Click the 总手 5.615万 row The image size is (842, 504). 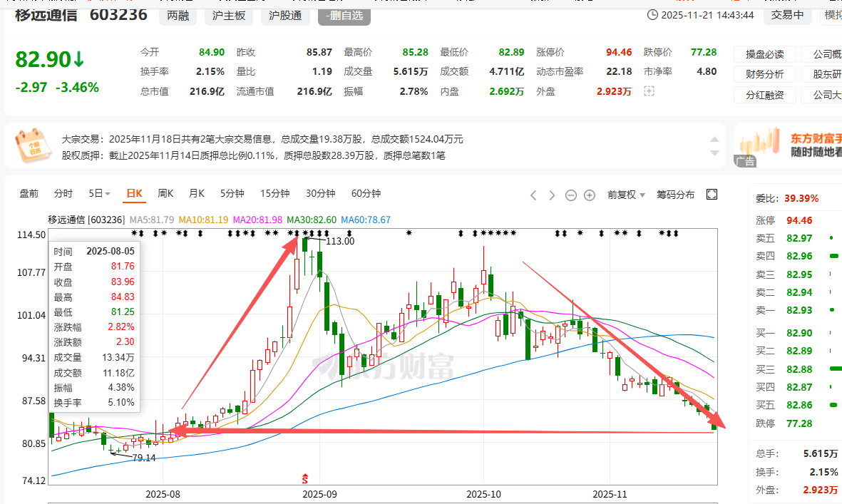pos(797,453)
